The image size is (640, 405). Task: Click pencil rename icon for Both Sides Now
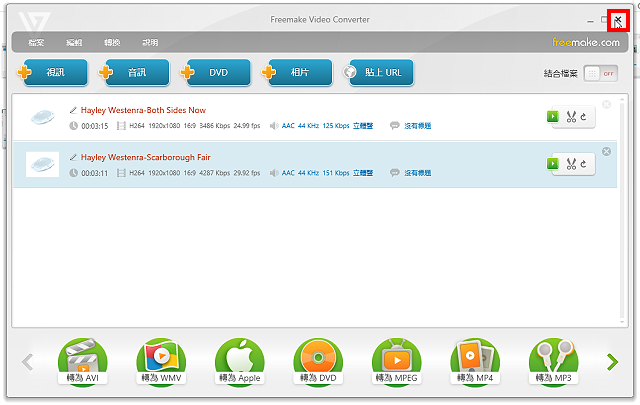click(73, 110)
